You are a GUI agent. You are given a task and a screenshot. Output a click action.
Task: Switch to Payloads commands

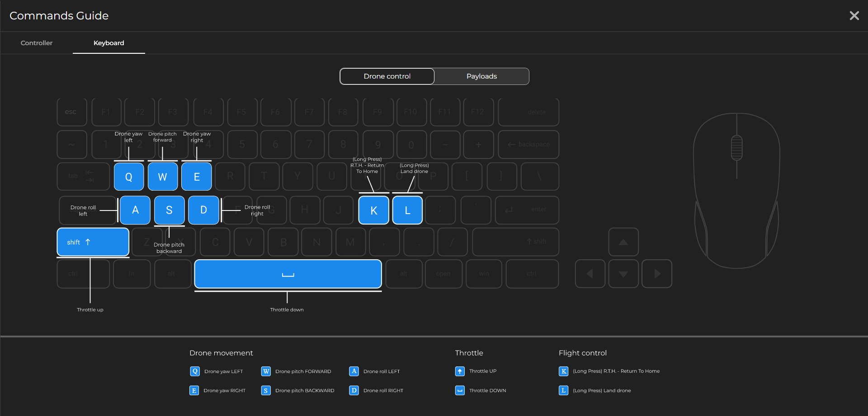[x=481, y=76]
